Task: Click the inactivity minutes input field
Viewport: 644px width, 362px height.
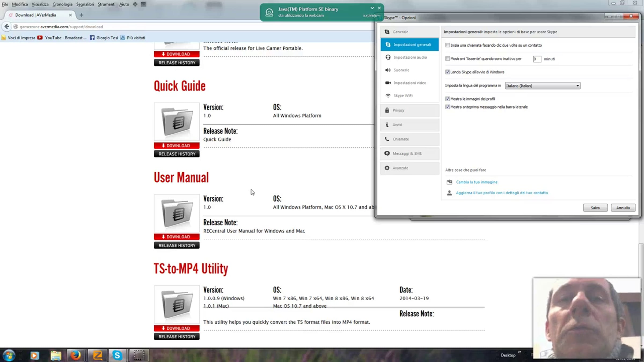Action: click(537, 59)
